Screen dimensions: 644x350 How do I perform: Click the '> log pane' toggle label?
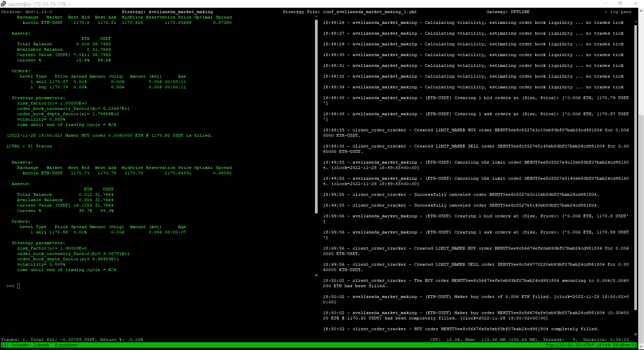[618, 12]
